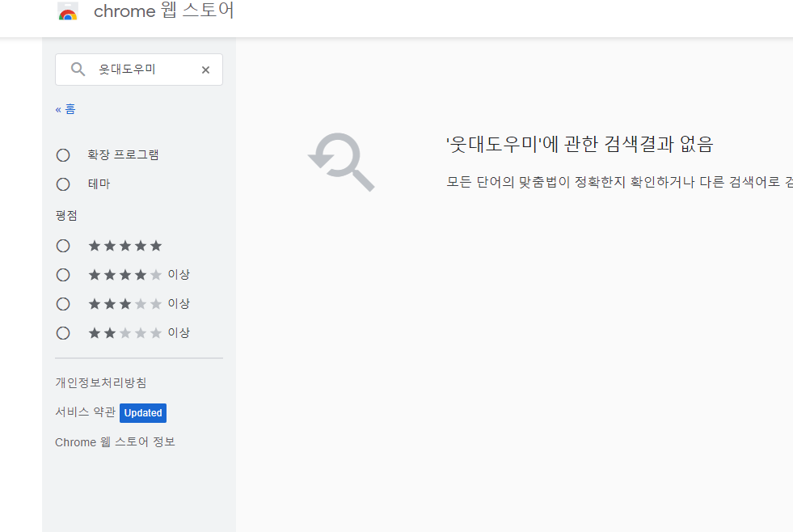793x532 pixels.
Task: Clear the search with the X icon
Action: (x=205, y=70)
